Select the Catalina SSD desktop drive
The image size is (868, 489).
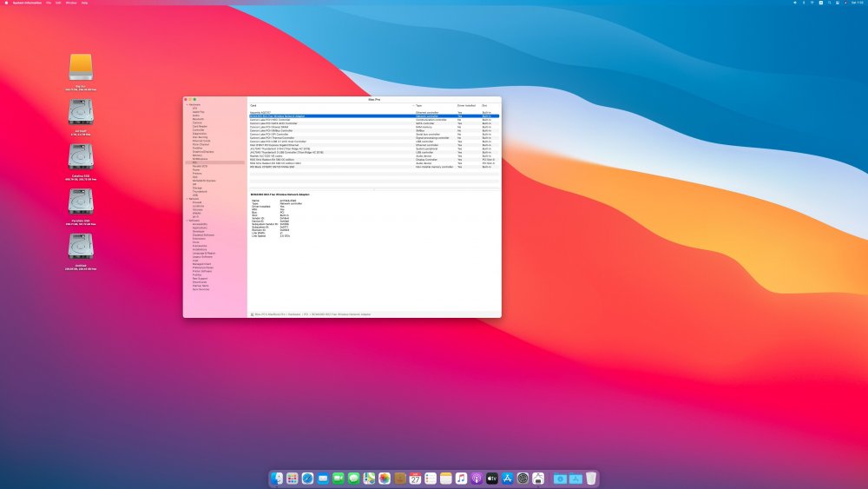pos(81,156)
